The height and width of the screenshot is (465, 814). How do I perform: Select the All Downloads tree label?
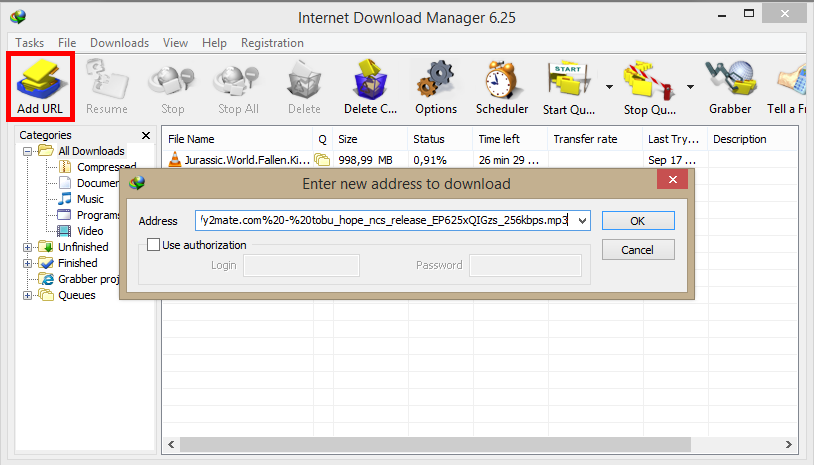point(91,151)
